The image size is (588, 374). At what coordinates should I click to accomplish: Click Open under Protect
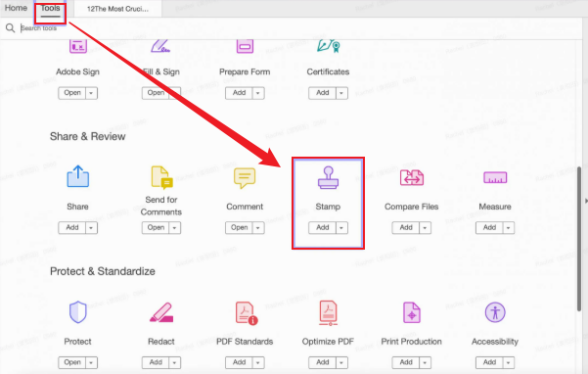(x=72, y=362)
